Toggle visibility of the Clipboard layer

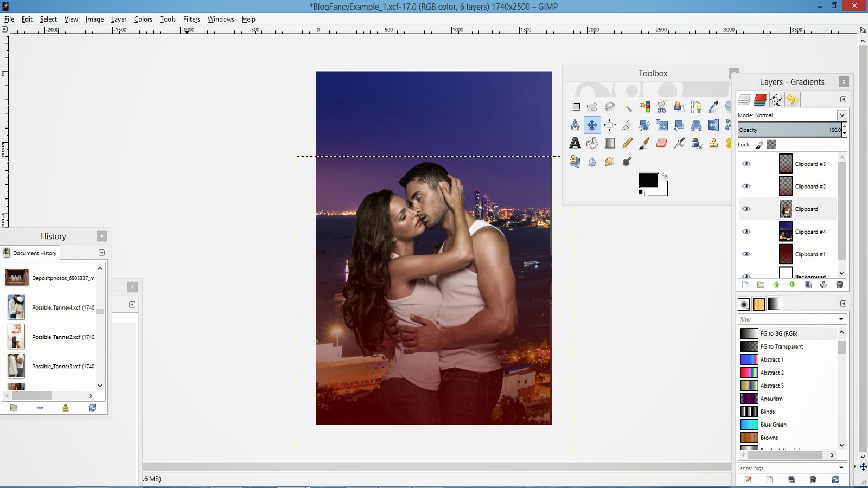pyautogui.click(x=746, y=209)
